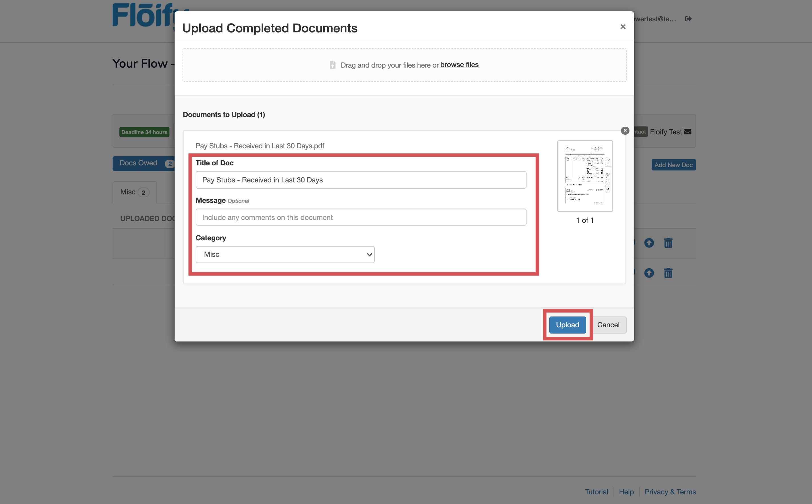The image size is (812, 504).
Task: Click the logout icon beside the email
Action: (x=688, y=19)
